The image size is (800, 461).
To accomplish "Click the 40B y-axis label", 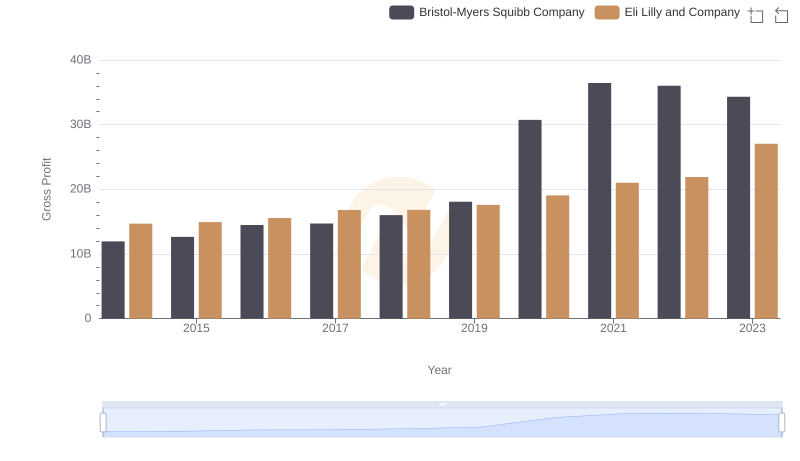I will [x=81, y=60].
